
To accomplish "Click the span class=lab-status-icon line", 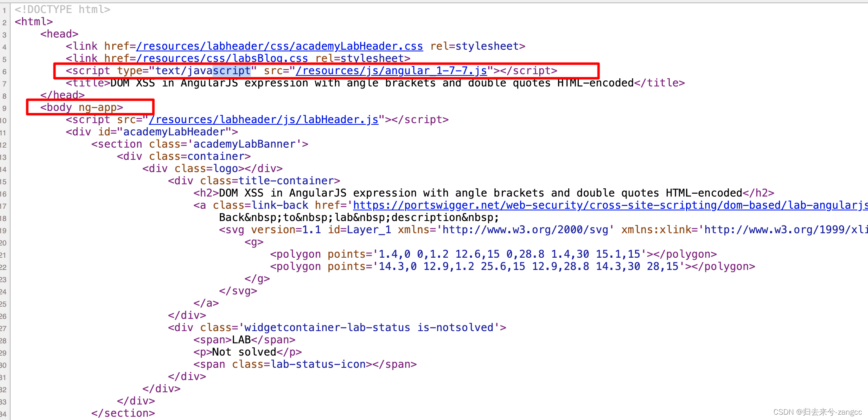I will [x=305, y=364].
